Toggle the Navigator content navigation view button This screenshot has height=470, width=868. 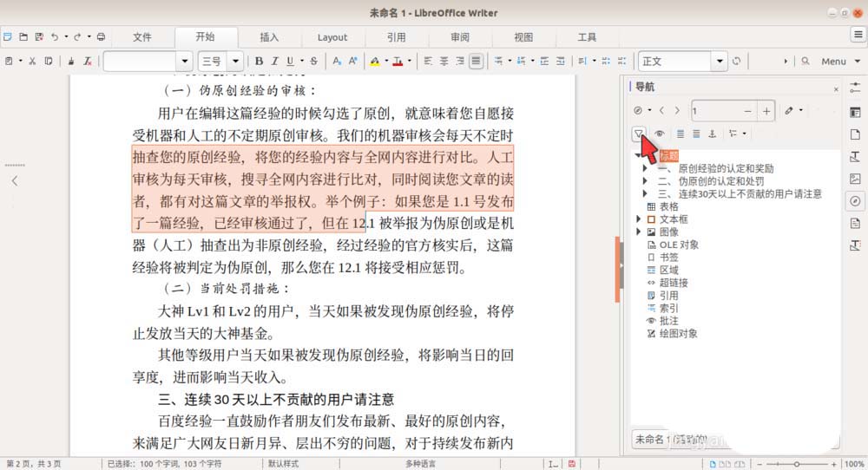point(639,134)
